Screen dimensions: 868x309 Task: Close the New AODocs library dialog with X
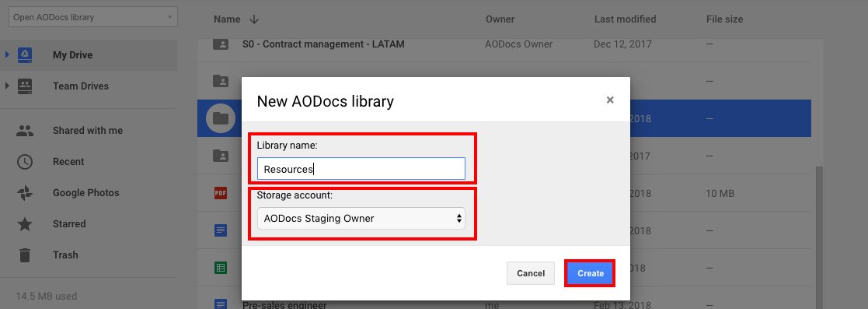[x=610, y=100]
